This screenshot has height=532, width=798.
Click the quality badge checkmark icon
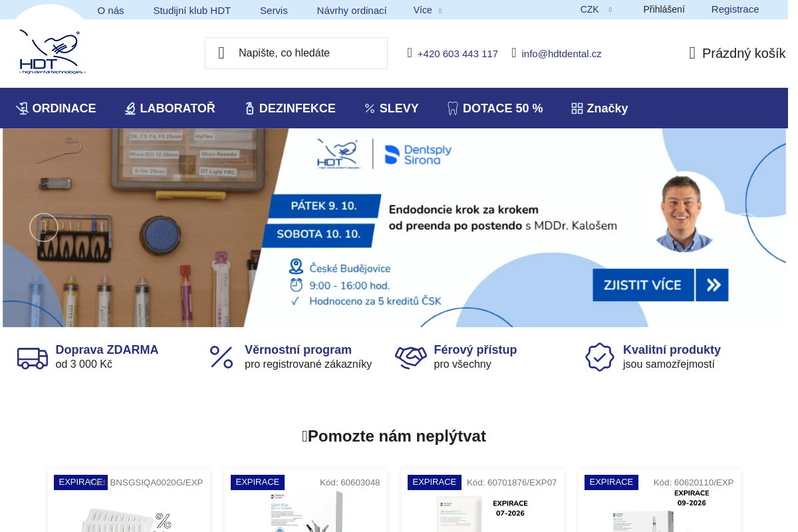[x=600, y=357]
